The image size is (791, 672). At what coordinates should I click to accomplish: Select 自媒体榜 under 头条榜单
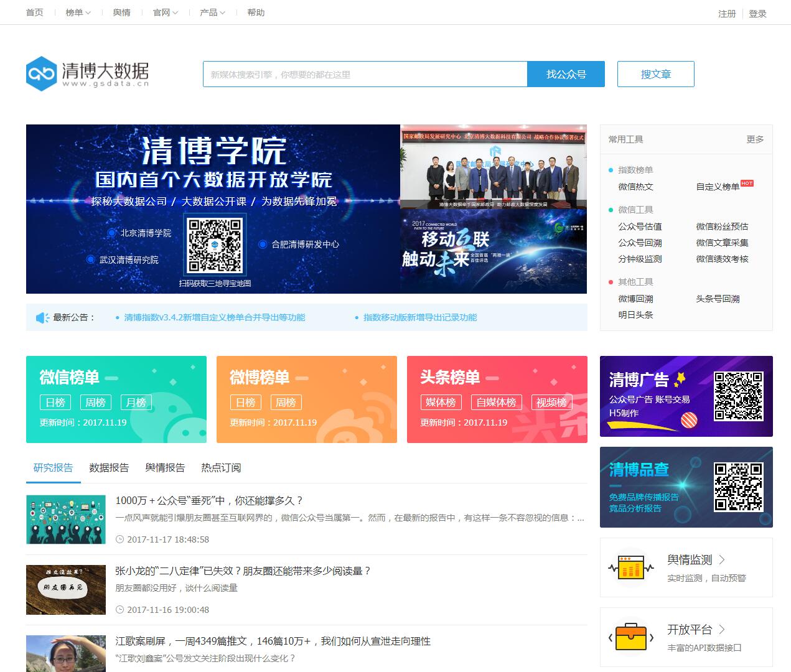(x=496, y=403)
